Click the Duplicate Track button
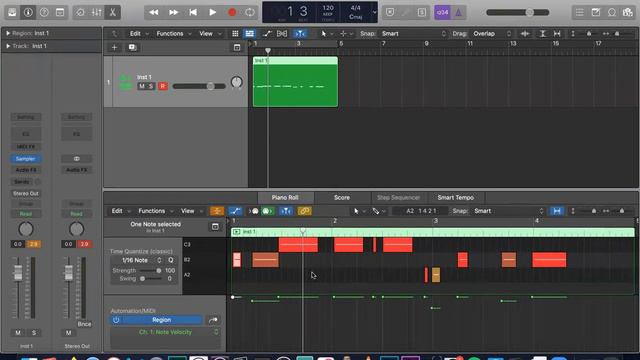 [132, 47]
